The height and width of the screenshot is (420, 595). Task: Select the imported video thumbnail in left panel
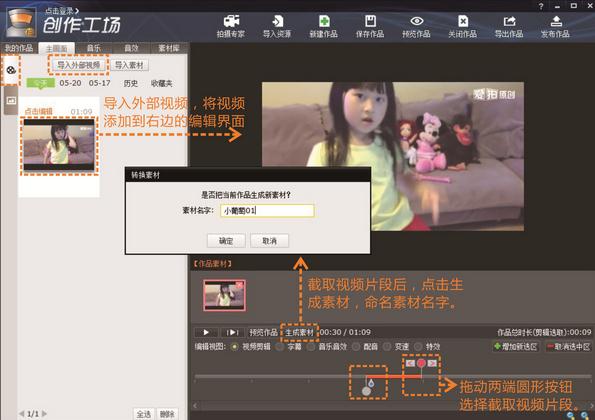pyautogui.click(x=59, y=145)
